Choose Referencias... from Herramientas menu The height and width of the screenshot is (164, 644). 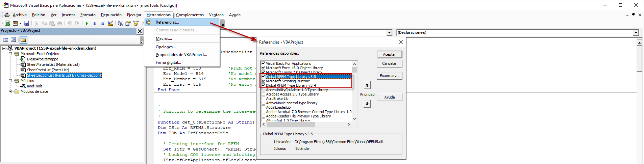(x=182, y=22)
